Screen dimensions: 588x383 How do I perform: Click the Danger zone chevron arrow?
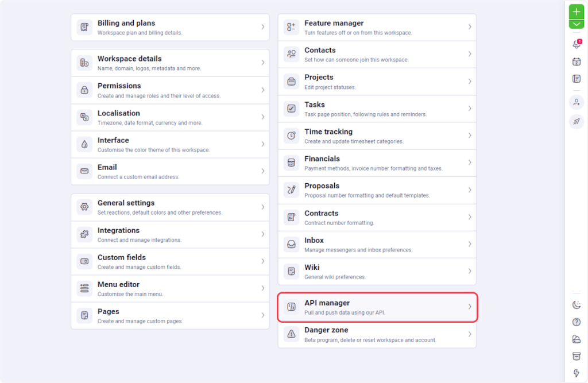470,334
